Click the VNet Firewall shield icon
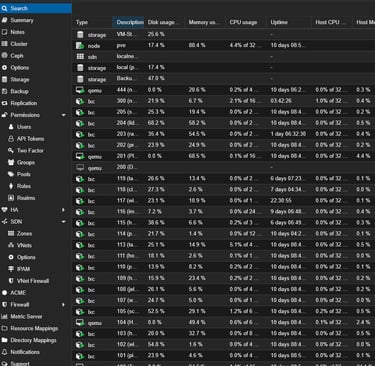This screenshot has height=366, width=375. tap(11, 281)
